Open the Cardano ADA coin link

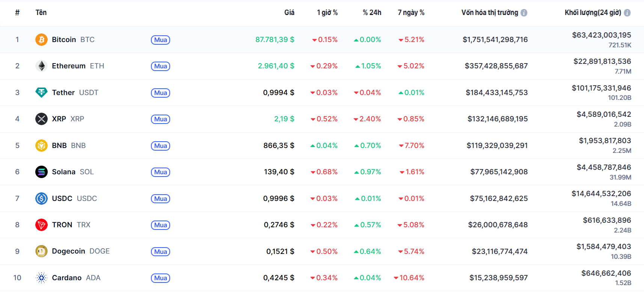point(76,278)
